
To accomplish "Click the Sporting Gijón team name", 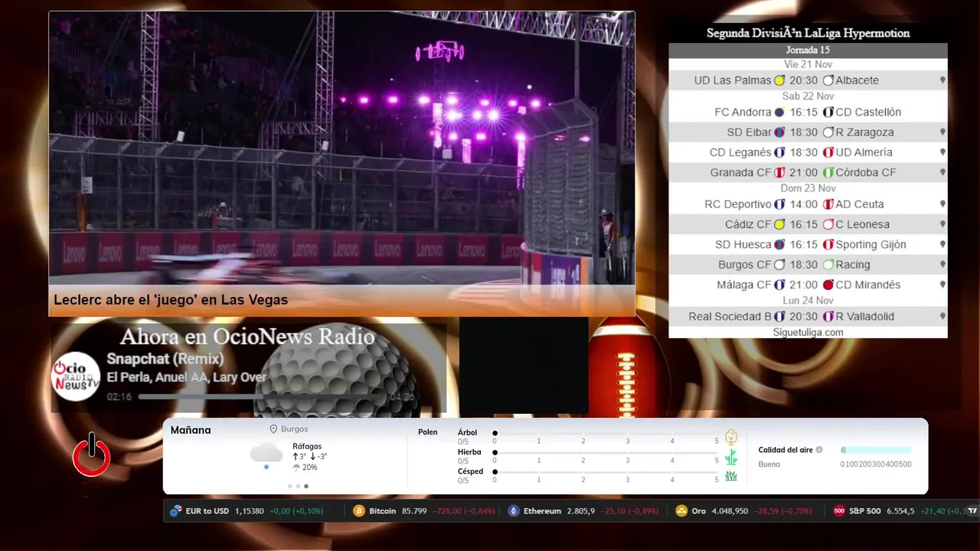I will point(871,245).
